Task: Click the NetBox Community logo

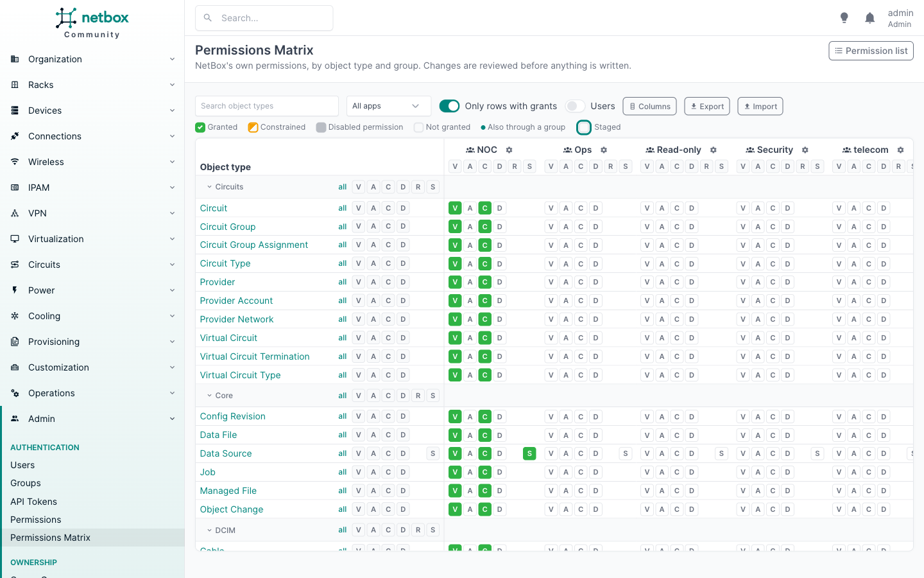Action: [92, 23]
